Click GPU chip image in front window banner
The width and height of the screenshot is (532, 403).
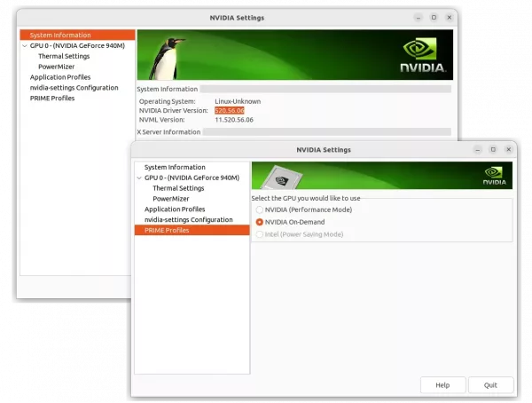[x=282, y=178]
